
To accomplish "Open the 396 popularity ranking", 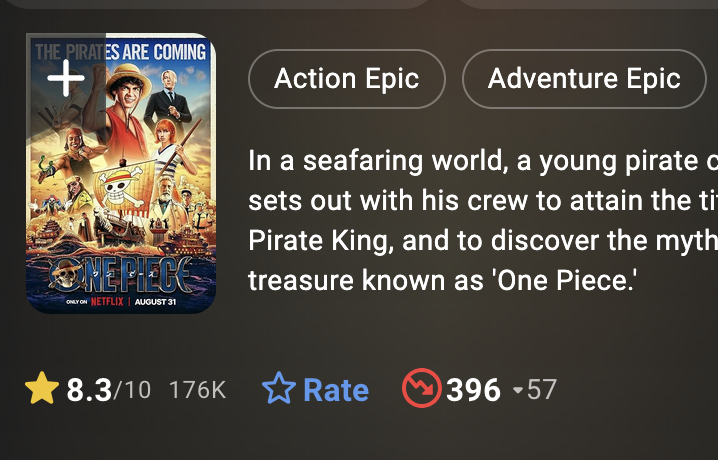I will coord(473,390).
